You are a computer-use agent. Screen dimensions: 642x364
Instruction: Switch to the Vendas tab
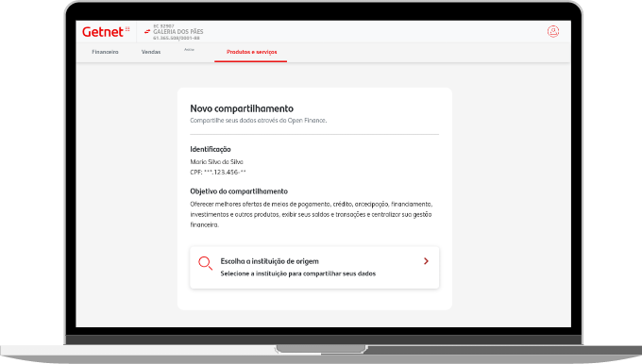click(x=151, y=52)
